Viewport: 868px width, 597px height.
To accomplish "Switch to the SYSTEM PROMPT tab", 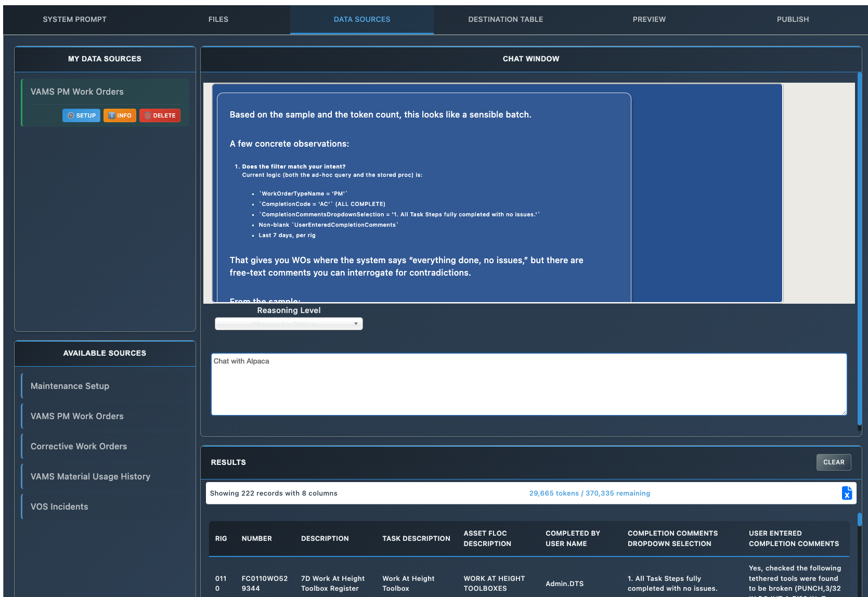I will click(74, 19).
